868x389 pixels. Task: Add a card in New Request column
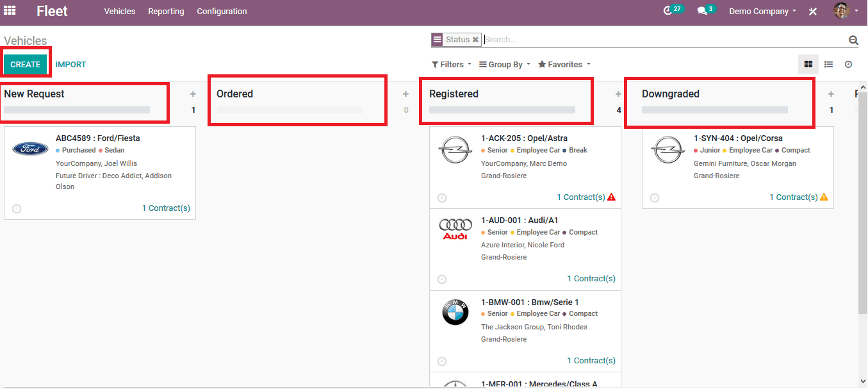[x=193, y=94]
